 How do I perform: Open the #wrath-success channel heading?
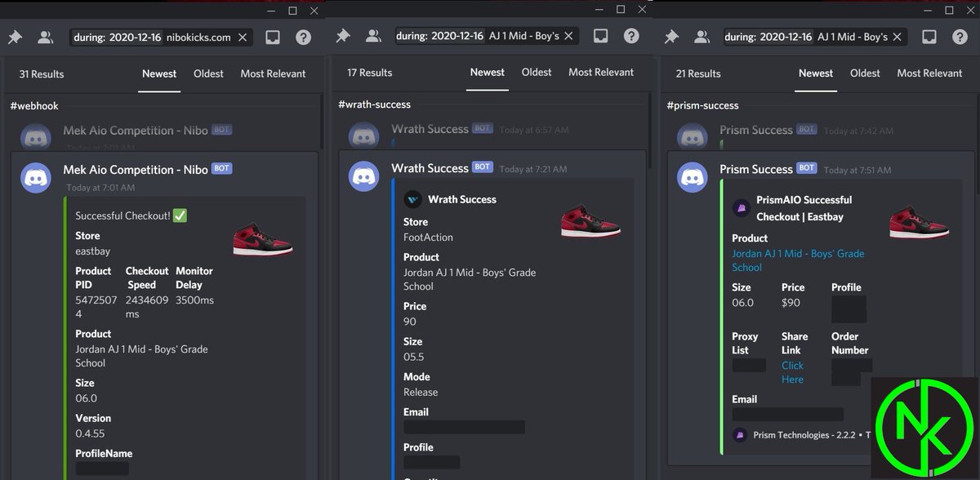tap(374, 104)
